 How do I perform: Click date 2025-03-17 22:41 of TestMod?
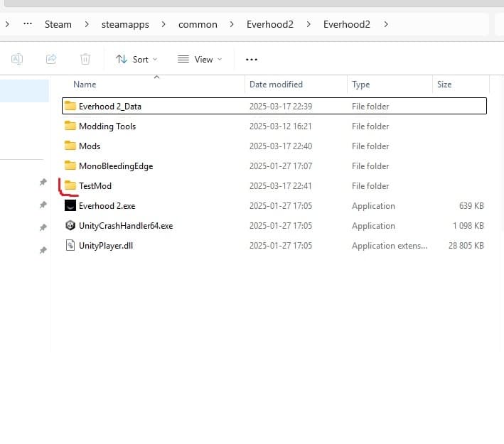point(281,186)
